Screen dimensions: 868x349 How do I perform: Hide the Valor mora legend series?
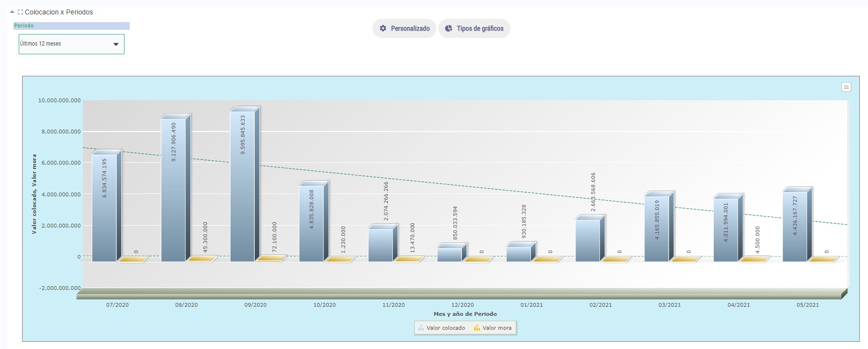(x=493, y=328)
